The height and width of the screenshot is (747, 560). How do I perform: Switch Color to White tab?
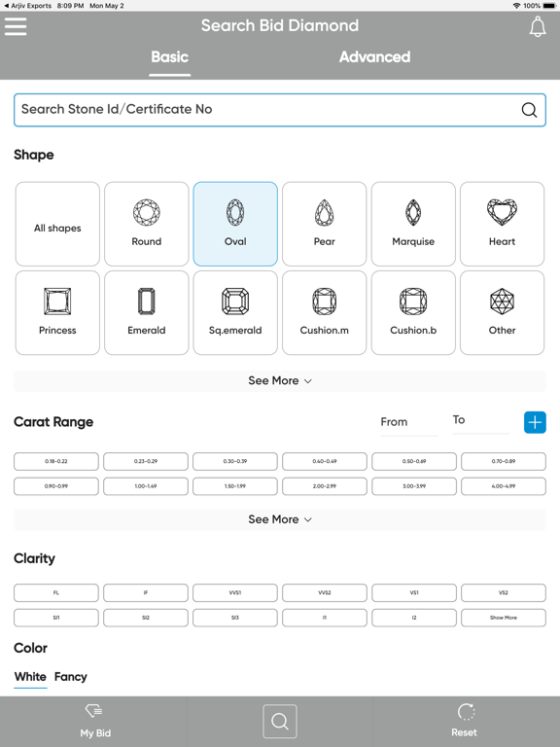tap(30, 677)
